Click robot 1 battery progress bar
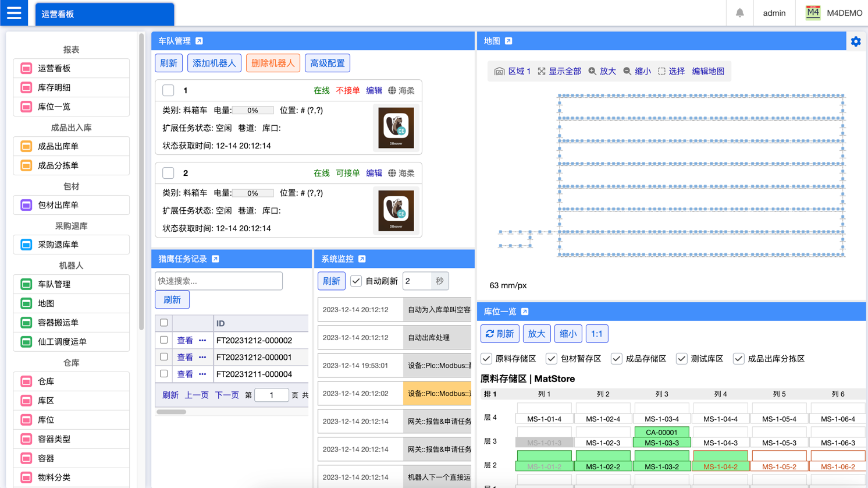The height and width of the screenshot is (488, 868). pyautogui.click(x=252, y=110)
